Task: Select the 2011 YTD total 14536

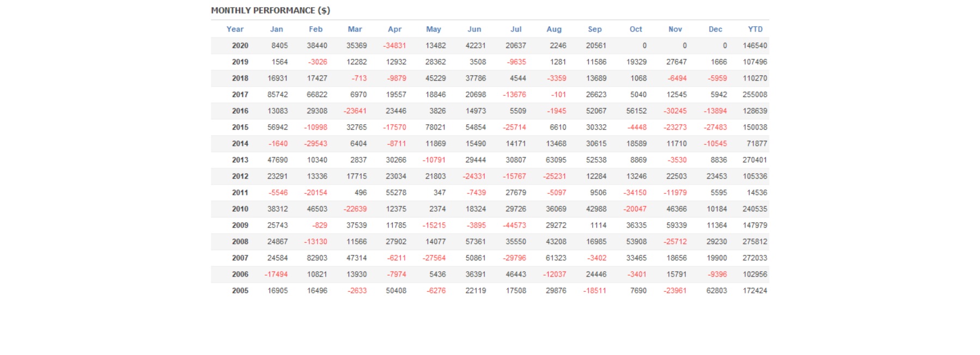Action: pos(757,193)
